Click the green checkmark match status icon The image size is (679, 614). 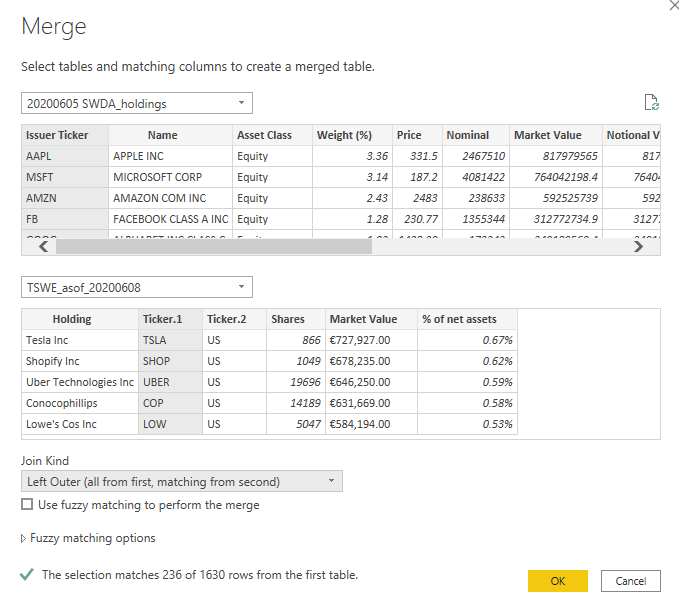[x=27, y=575]
